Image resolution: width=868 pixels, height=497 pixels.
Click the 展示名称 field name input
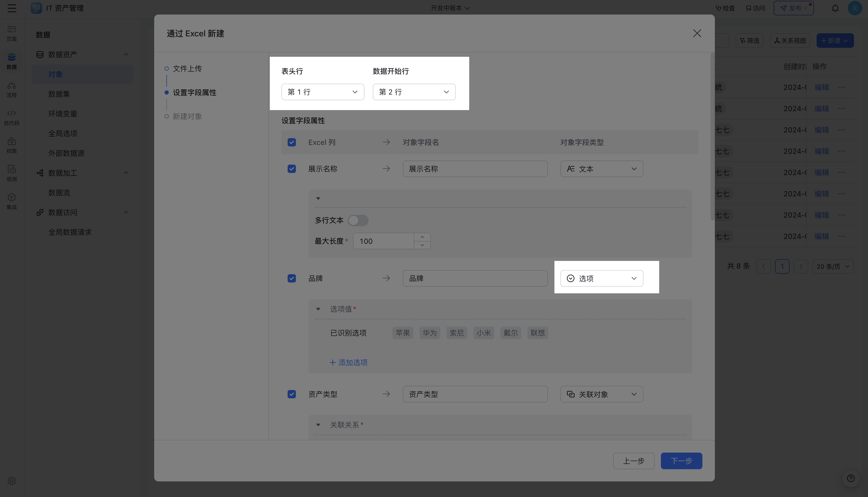pyautogui.click(x=475, y=169)
